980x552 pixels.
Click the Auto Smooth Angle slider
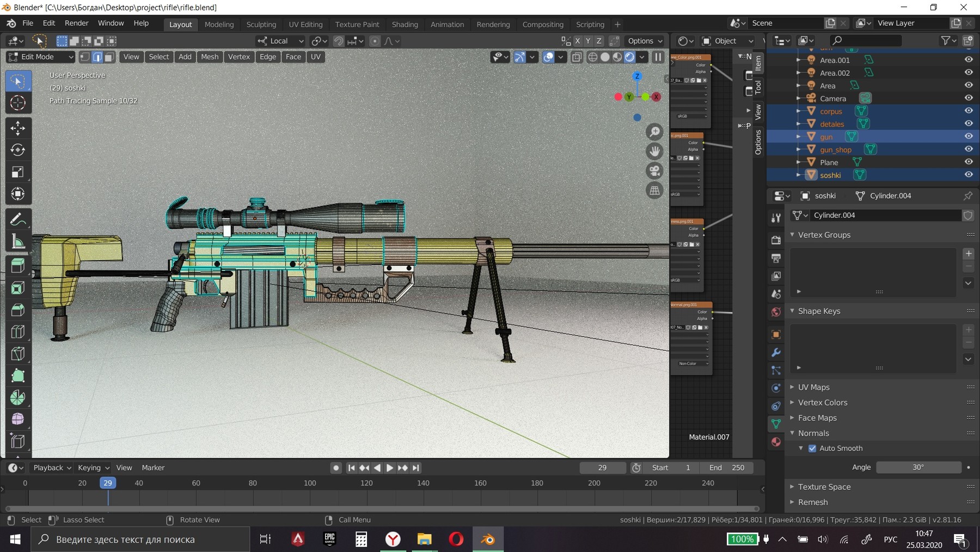(918, 468)
